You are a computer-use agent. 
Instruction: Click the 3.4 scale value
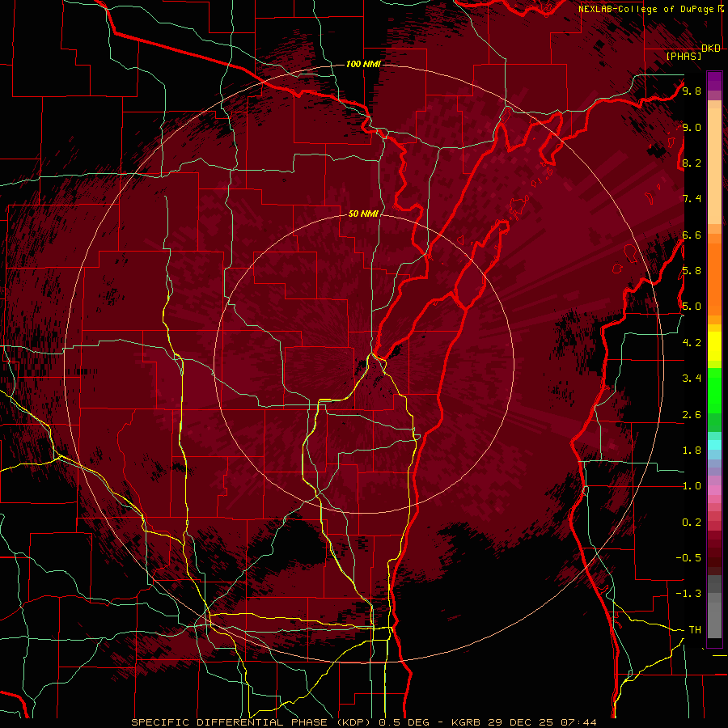692,379
